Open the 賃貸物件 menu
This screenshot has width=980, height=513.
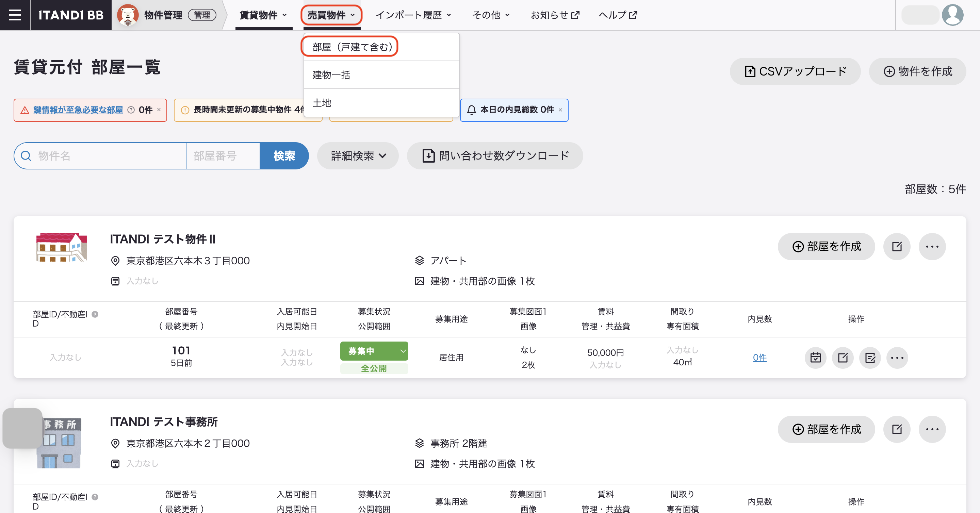[263, 15]
